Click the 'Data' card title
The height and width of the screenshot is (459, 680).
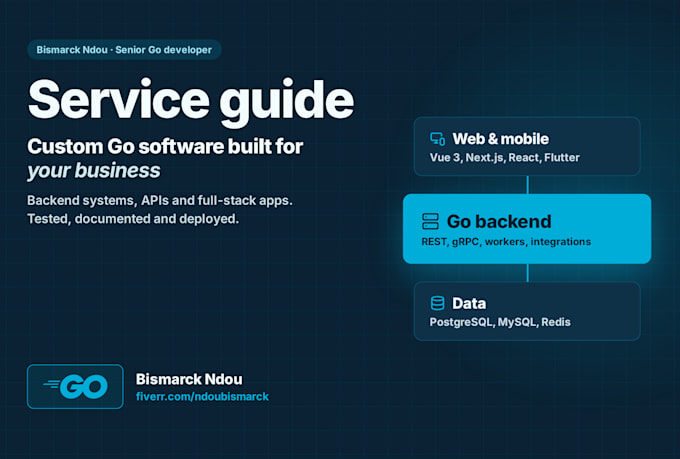469,303
